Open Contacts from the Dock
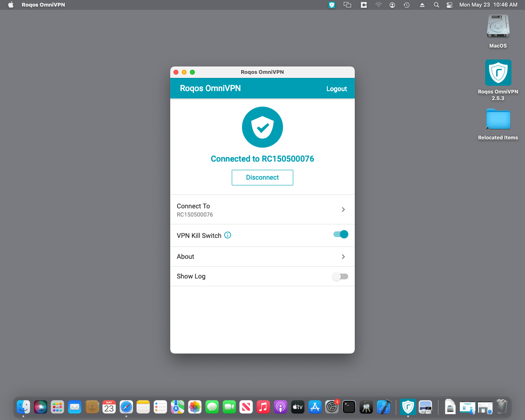The image size is (525, 420). [92, 407]
